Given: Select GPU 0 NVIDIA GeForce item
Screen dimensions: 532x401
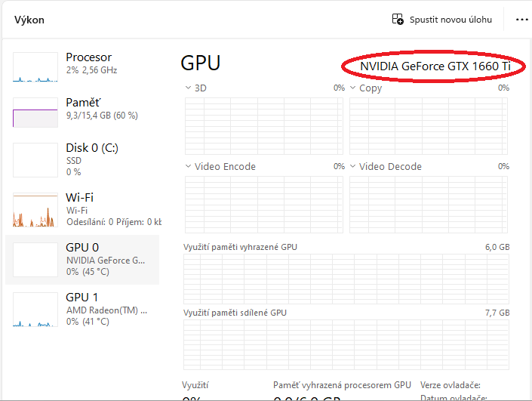Looking at the screenshot, I should (82, 260).
